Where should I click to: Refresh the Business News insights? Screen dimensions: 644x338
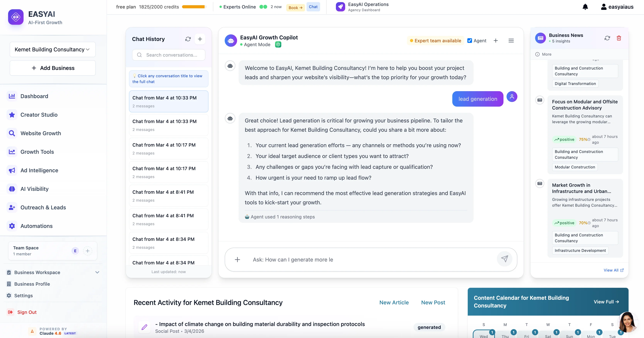point(607,38)
